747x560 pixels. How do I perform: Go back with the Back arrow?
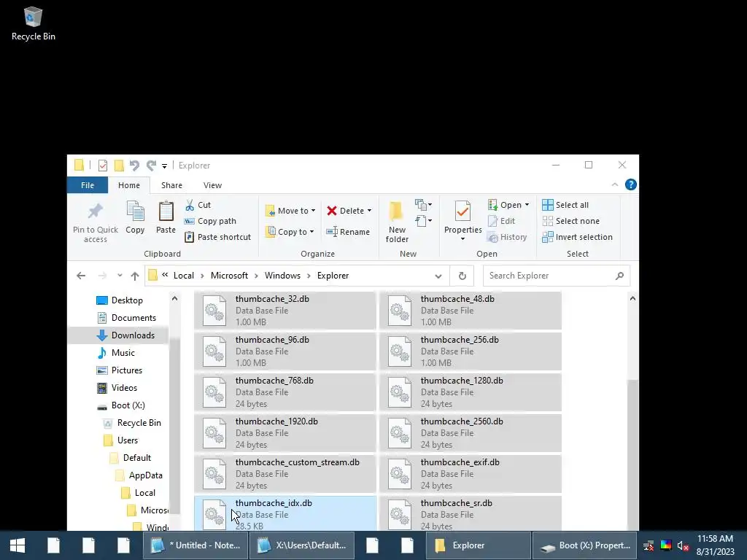[x=81, y=276]
